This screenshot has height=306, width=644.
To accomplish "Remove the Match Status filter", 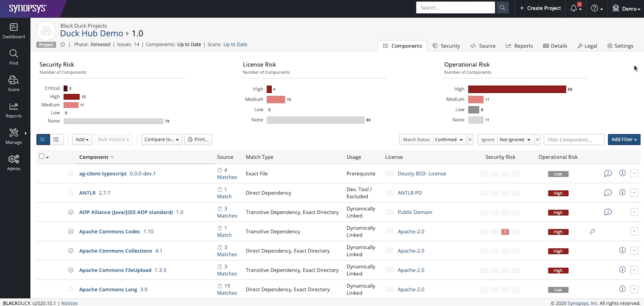I will pyautogui.click(x=470, y=140).
